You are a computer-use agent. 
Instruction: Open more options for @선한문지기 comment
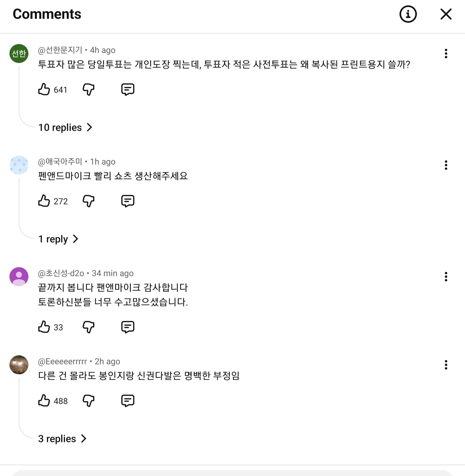446,54
